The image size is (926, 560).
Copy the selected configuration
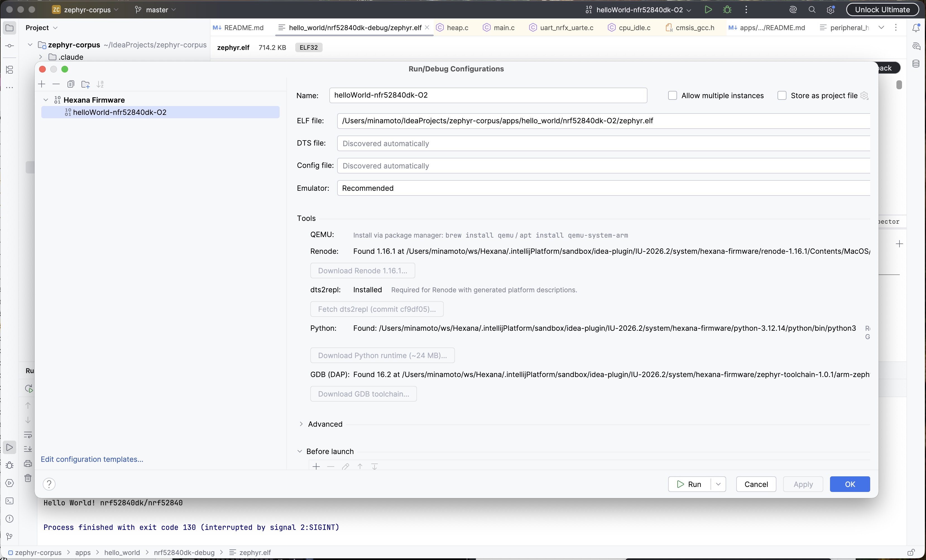pyautogui.click(x=71, y=84)
